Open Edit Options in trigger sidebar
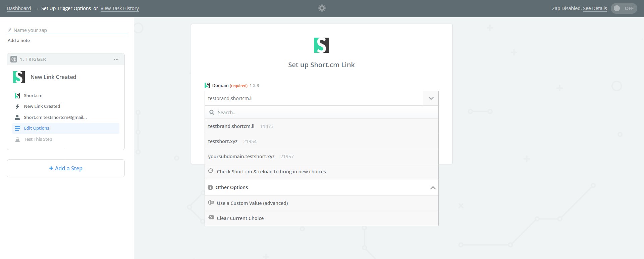Screen dimensions: 644x259 pos(37,128)
